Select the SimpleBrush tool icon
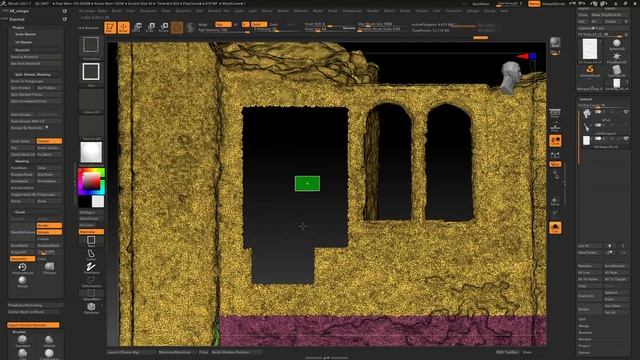 point(590,71)
